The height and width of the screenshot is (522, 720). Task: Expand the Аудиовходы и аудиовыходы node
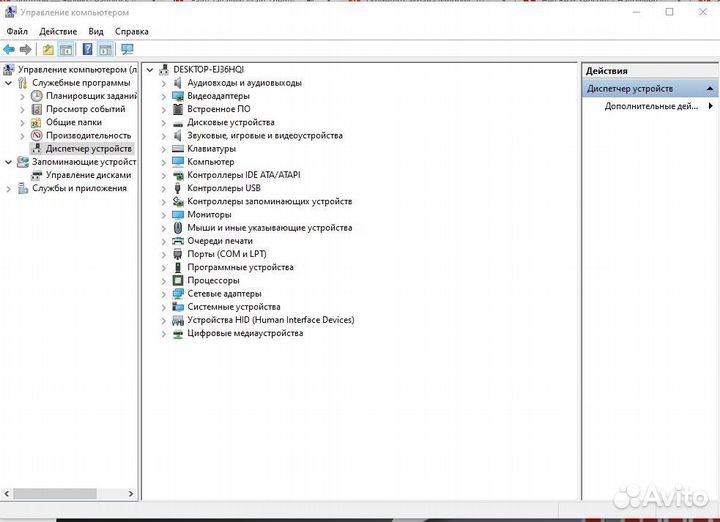coord(164,84)
